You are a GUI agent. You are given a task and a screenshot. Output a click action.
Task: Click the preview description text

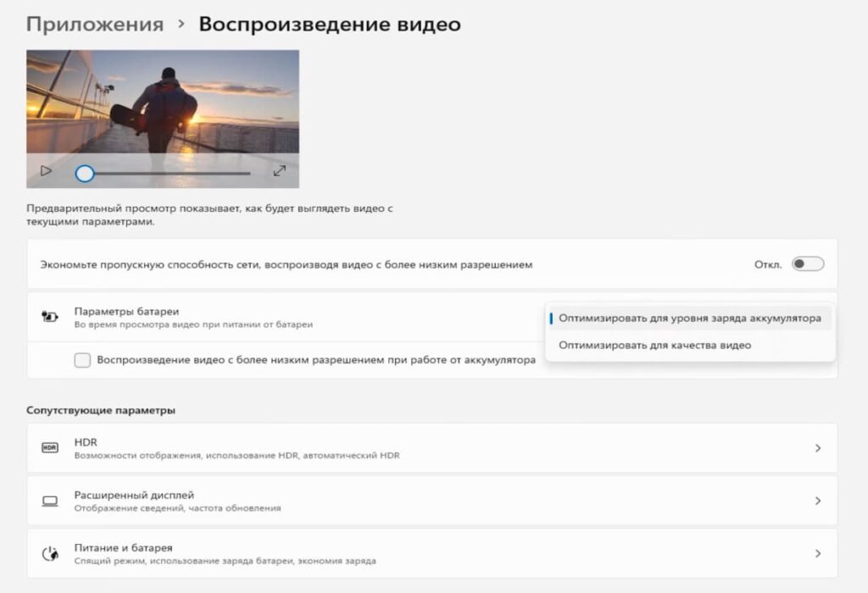210,214
